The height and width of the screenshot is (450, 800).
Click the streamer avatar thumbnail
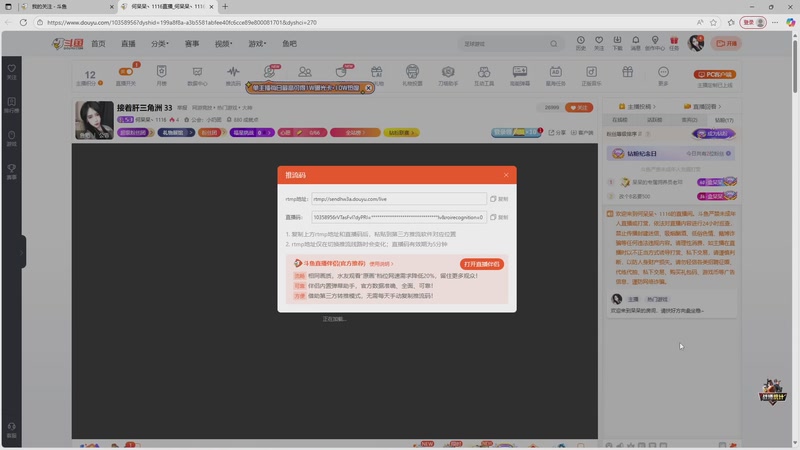[94, 120]
